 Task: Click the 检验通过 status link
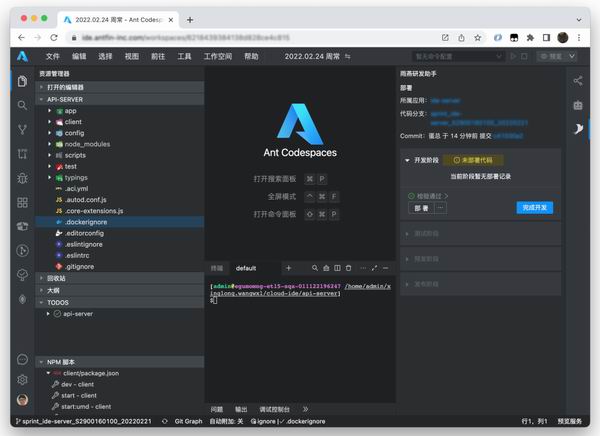[x=428, y=196]
